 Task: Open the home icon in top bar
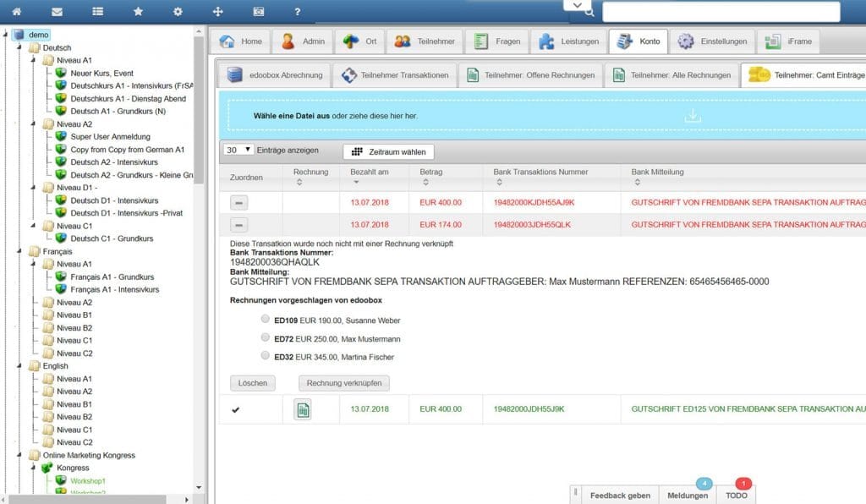(x=17, y=11)
